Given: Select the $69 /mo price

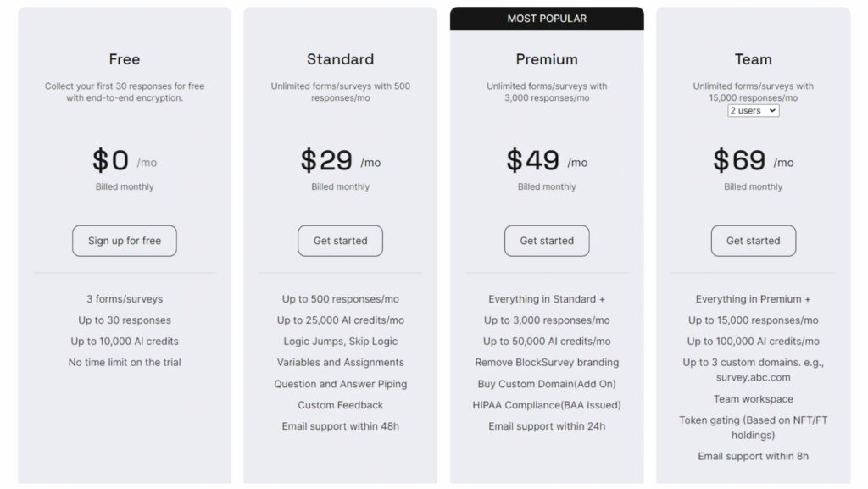Looking at the screenshot, I should click(x=753, y=160).
